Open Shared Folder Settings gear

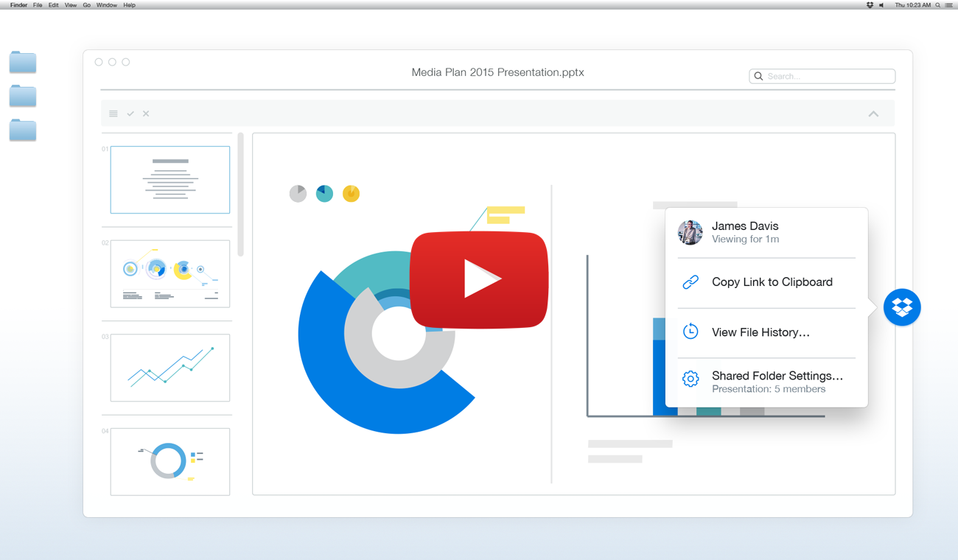[x=690, y=378]
